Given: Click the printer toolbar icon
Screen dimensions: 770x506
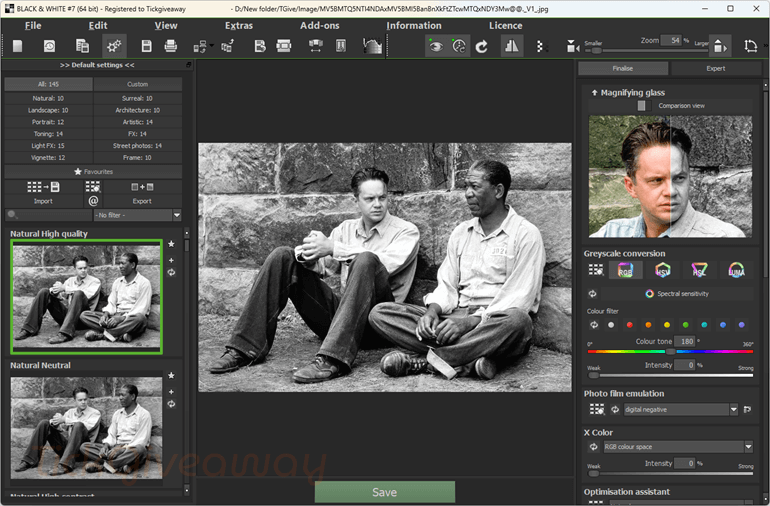Looking at the screenshot, I should (x=171, y=46).
